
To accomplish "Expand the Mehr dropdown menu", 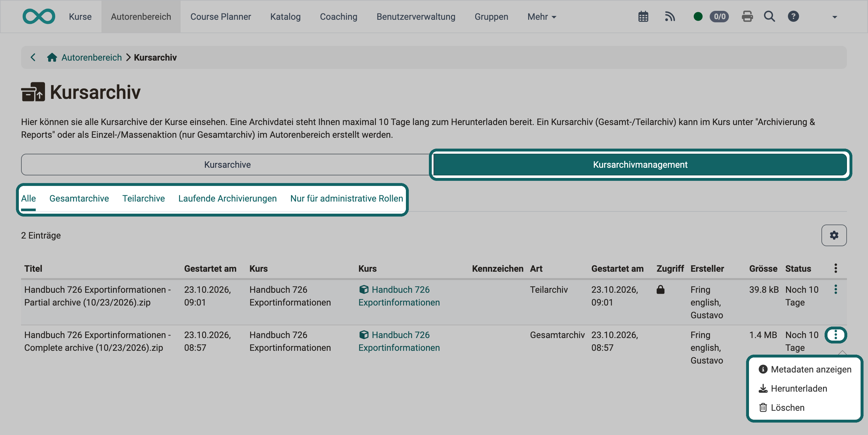I will (x=542, y=17).
